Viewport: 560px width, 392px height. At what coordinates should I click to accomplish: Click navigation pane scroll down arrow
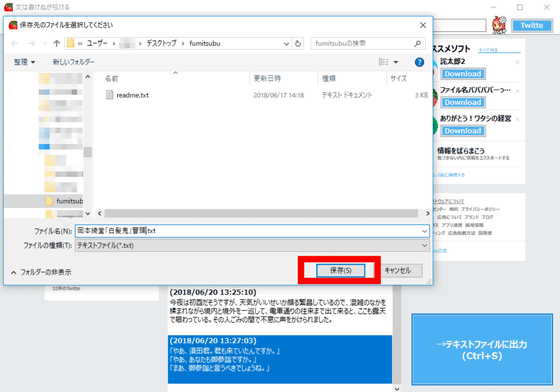click(x=88, y=213)
